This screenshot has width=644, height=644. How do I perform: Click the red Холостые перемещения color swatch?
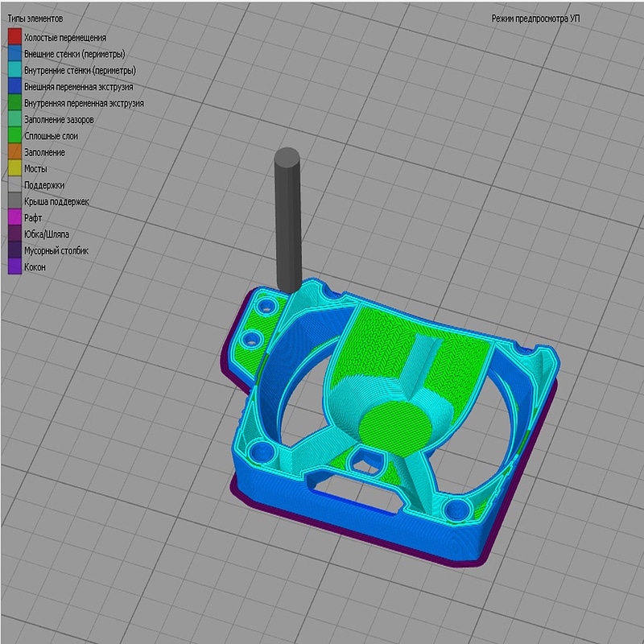click(14, 37)
